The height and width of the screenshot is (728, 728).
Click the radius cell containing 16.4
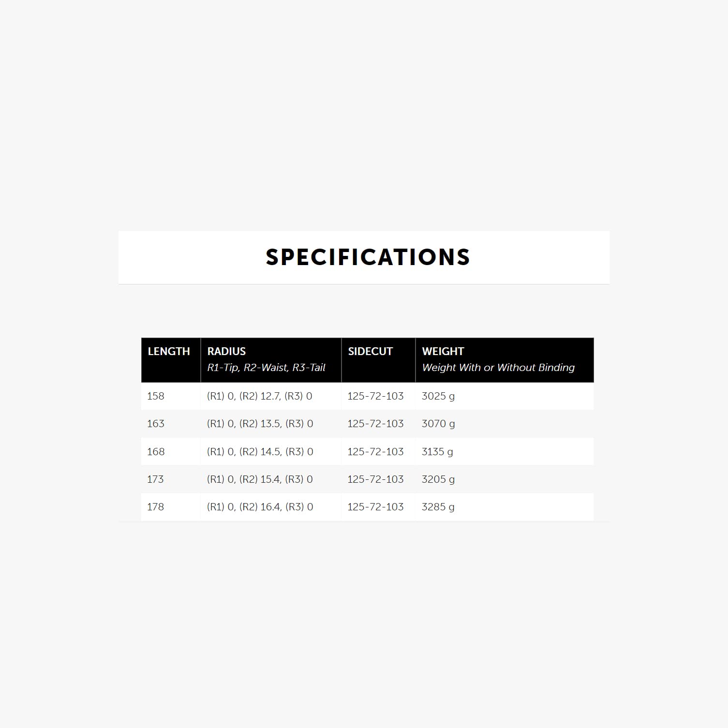coord(260,507)
